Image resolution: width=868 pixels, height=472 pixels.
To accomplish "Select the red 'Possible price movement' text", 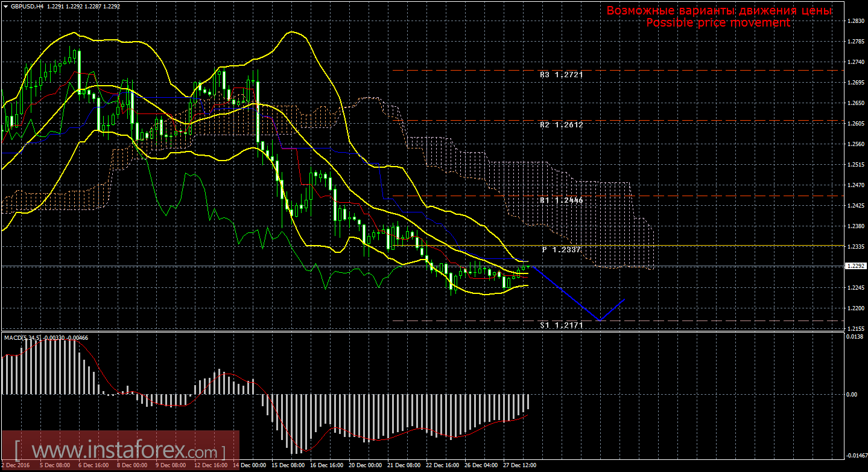I will pyautogui.click(x=718, y=23).
